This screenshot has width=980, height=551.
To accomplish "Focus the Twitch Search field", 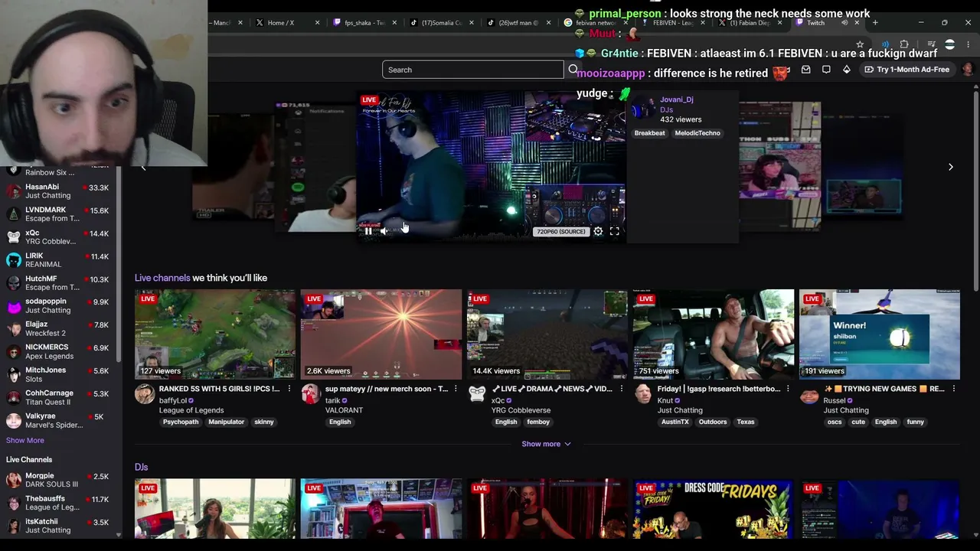I will tap(473, 70).
